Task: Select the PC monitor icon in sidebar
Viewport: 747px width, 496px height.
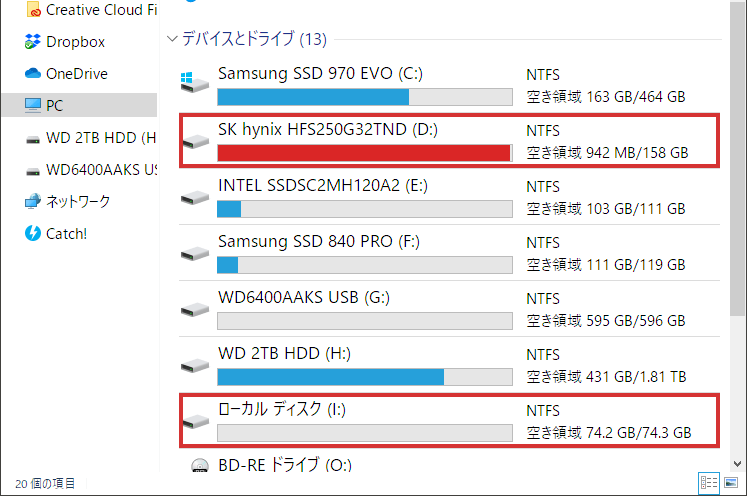Action: pyautogui.click(x=32, y=105)
